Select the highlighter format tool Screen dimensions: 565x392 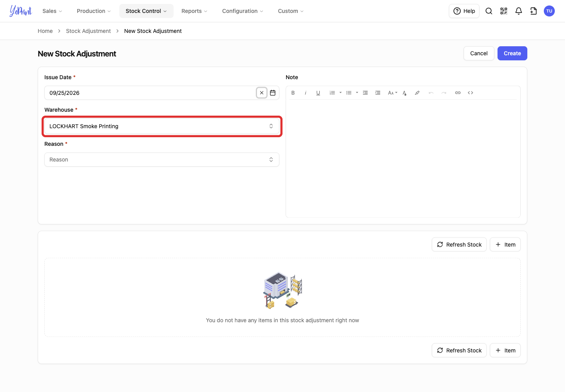pos(417,93)
